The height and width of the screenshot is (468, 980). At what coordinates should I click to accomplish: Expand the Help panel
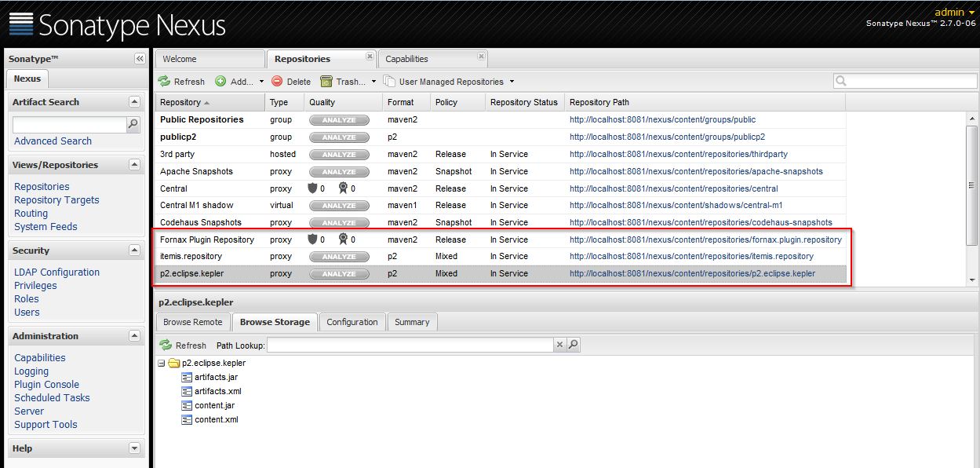point(134,448)
